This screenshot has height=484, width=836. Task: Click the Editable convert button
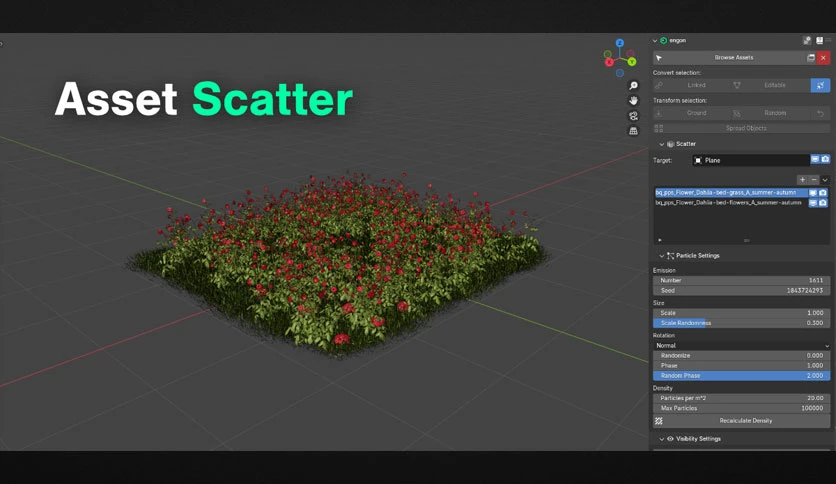click(x=769, y=85)
